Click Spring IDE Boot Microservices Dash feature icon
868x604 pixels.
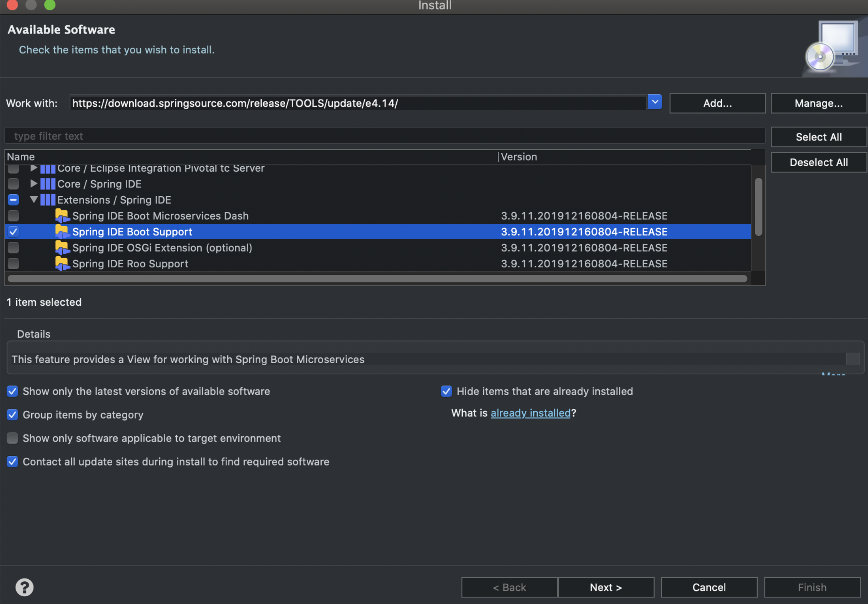[x=62, y=216]
